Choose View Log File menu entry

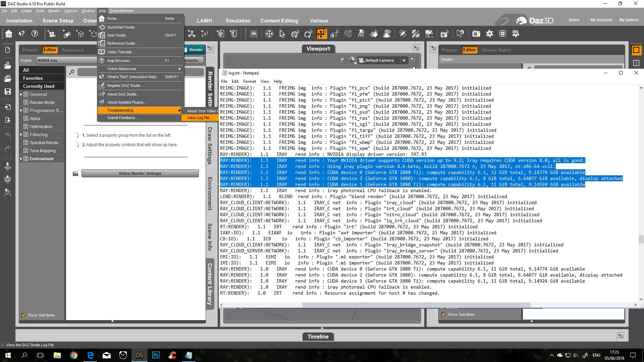(x=199, y=118)
